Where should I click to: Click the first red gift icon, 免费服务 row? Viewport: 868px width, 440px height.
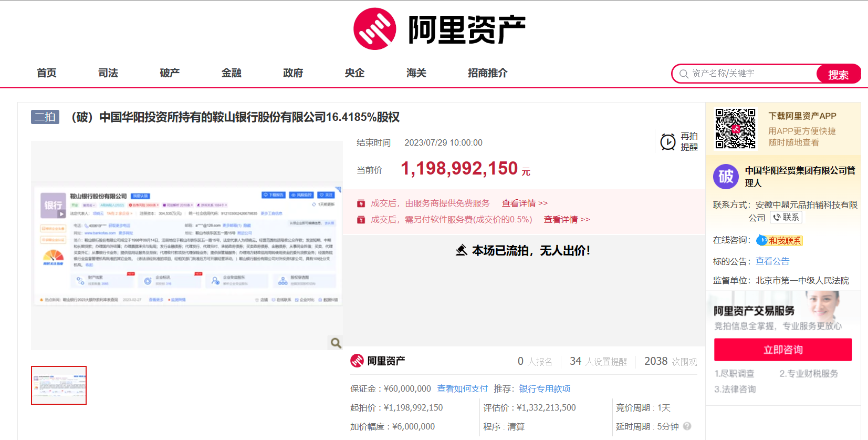coord(361,203)
